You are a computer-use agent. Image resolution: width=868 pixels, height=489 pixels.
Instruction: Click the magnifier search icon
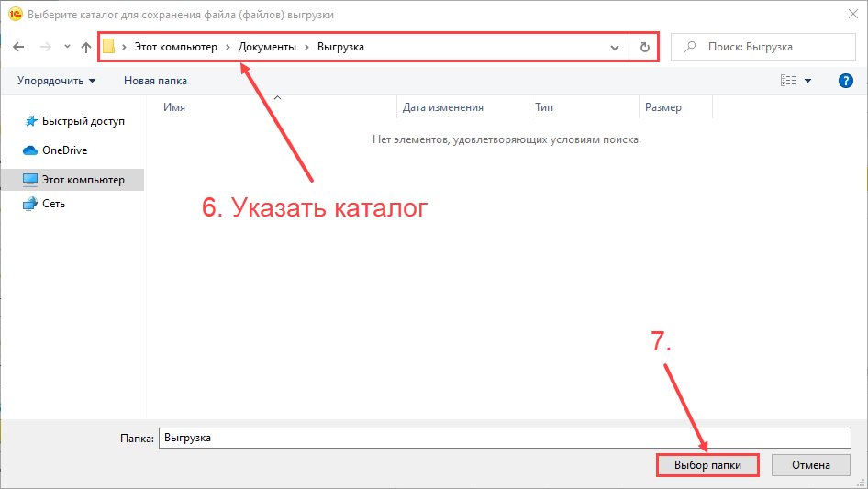(x=690, y=47)
